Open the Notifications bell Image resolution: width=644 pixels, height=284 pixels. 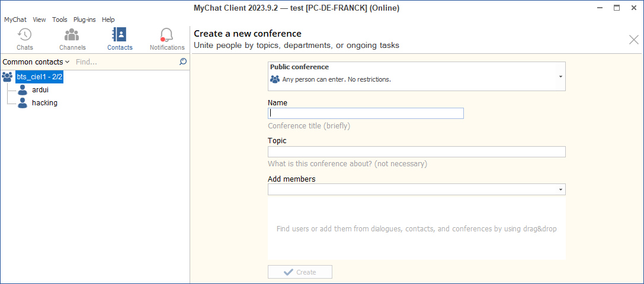pyautogui.click(x=167, y=35)
